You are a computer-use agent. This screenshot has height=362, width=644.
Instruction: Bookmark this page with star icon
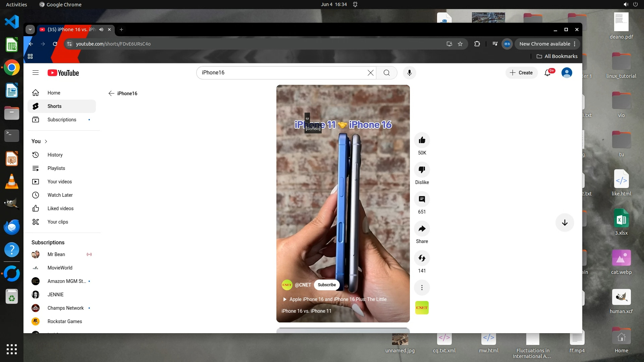click(x=460, y=44)
